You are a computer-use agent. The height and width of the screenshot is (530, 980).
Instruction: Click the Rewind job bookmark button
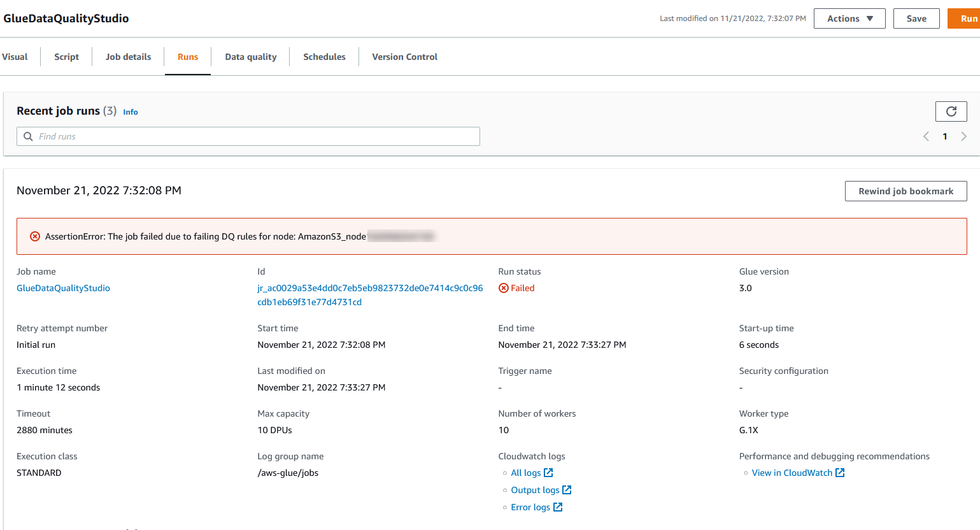coord(905,191)
